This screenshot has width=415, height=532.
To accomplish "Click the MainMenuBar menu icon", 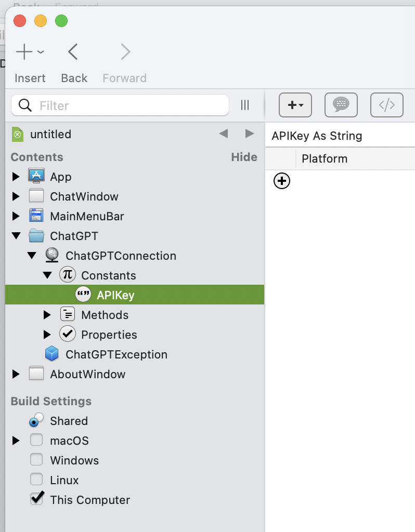I will point(36,216).
